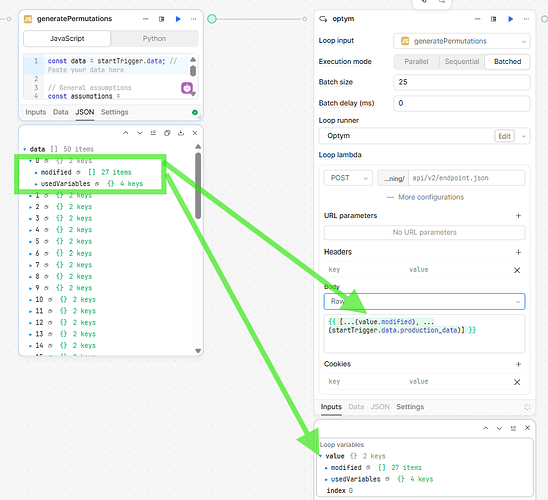Add a new URL parameter
548x500 pixels.
(x=518, y=216)
